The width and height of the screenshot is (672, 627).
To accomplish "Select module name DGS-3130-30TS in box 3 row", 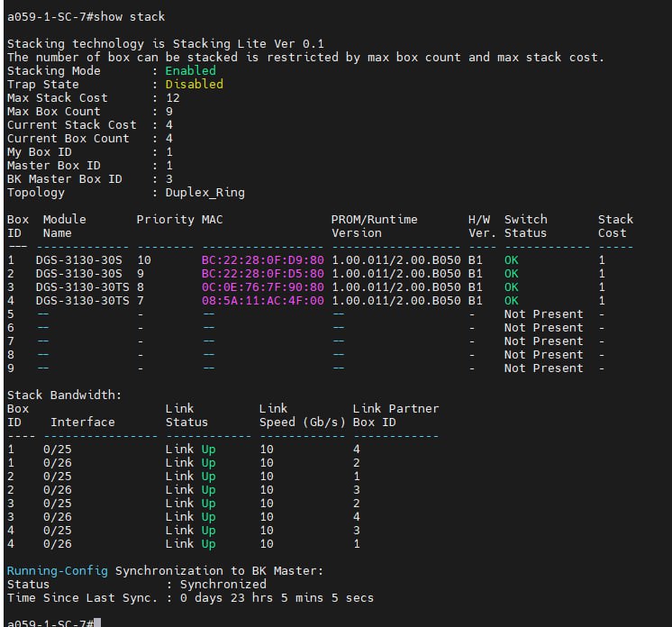I will point(82,287).
